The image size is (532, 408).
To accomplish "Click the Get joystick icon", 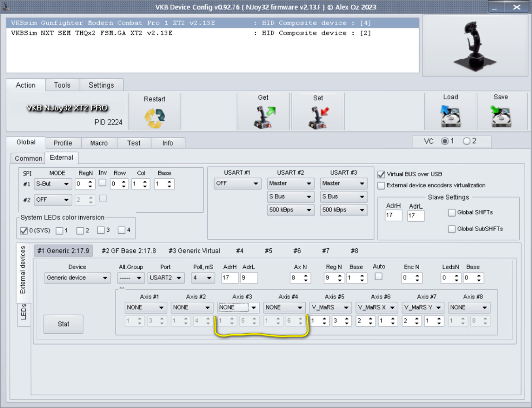I will click(x=264, y=117).
